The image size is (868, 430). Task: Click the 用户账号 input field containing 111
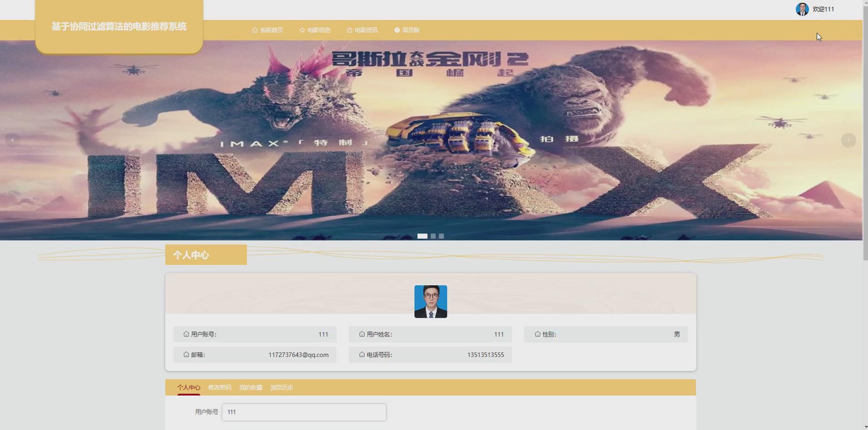tap(304, 412)
